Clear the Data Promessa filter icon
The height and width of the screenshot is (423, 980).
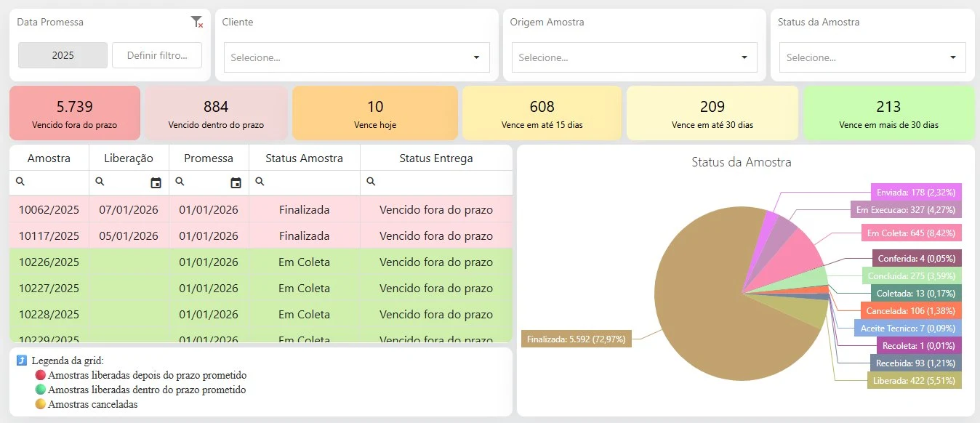196,23
